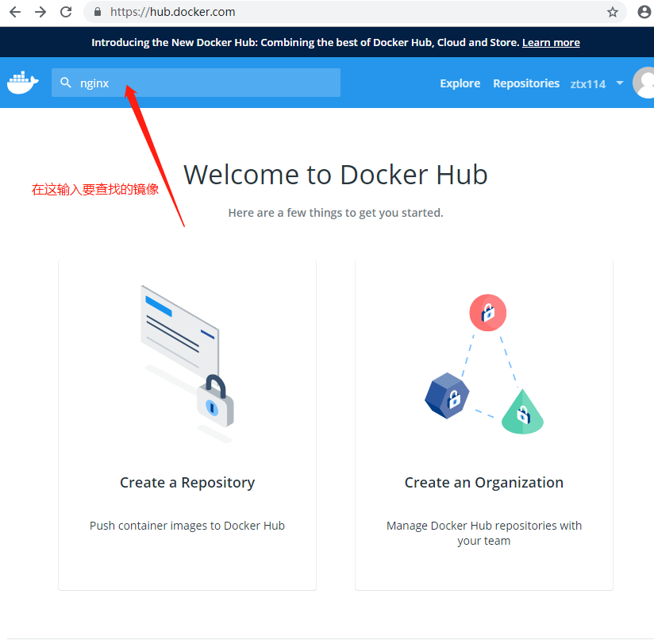Click 'Push container images to Docker Hub' text
The image size is (654, 644).
(x=187, y=526)
